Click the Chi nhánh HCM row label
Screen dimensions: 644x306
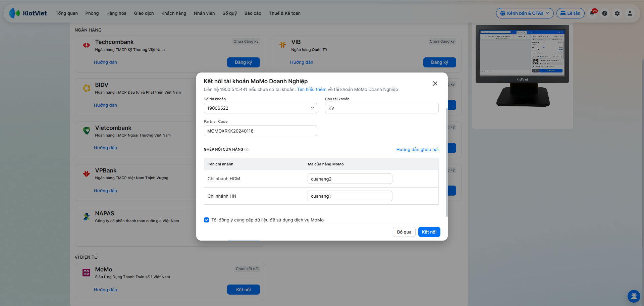pos(224,179)
